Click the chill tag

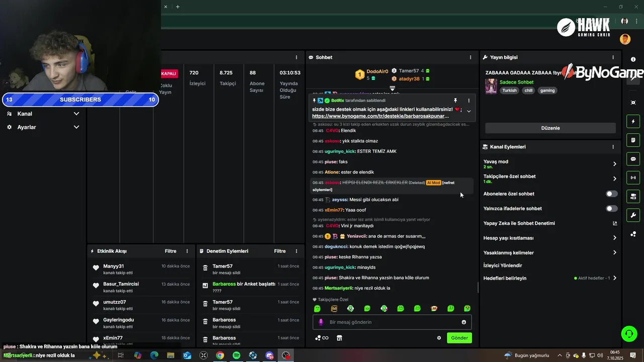(x=528, y=90)
